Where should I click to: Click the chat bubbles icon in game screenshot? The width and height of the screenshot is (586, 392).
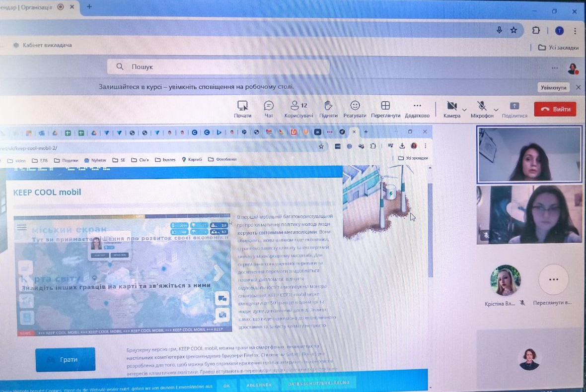(x=222, y=298)
